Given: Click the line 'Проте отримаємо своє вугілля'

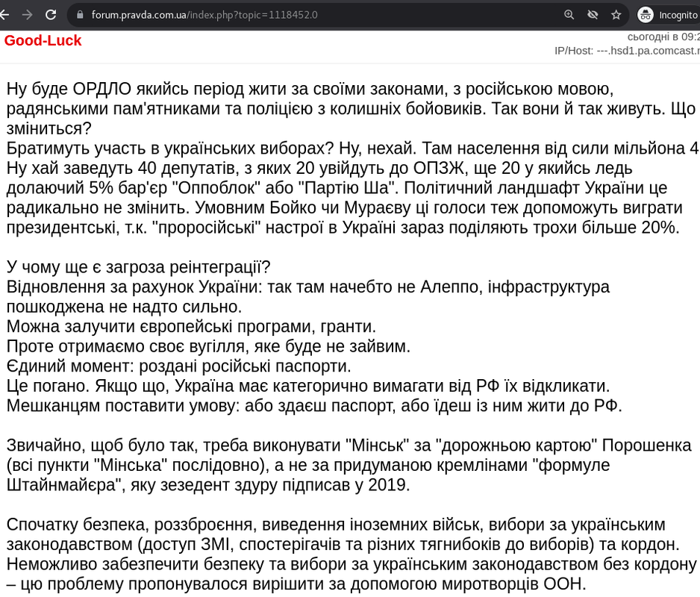Looking at the screenshot, I should click(x=208, y=346).
